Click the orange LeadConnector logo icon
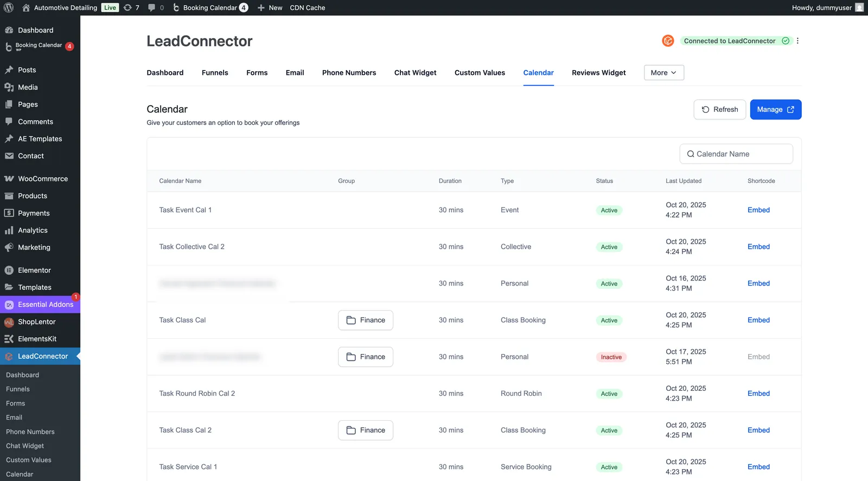 click(x=668, y=41)
